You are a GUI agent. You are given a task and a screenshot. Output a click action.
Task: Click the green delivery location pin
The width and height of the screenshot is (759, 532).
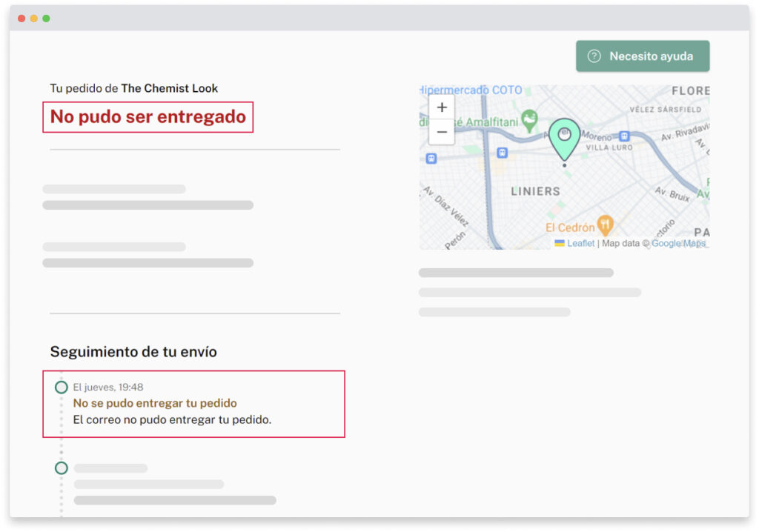click(x=564, y=138)
